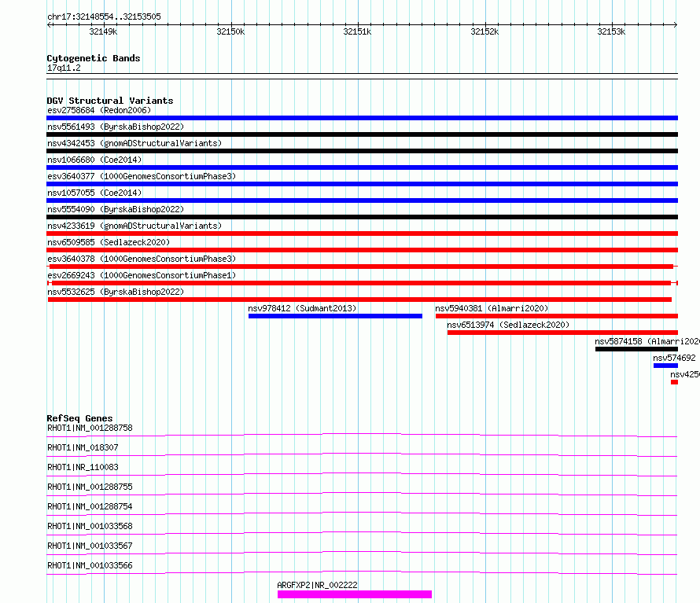This screenshot has height=603, width=700.
Task: Open the DGV Structural Variants track title
Action: click(110, 101)
